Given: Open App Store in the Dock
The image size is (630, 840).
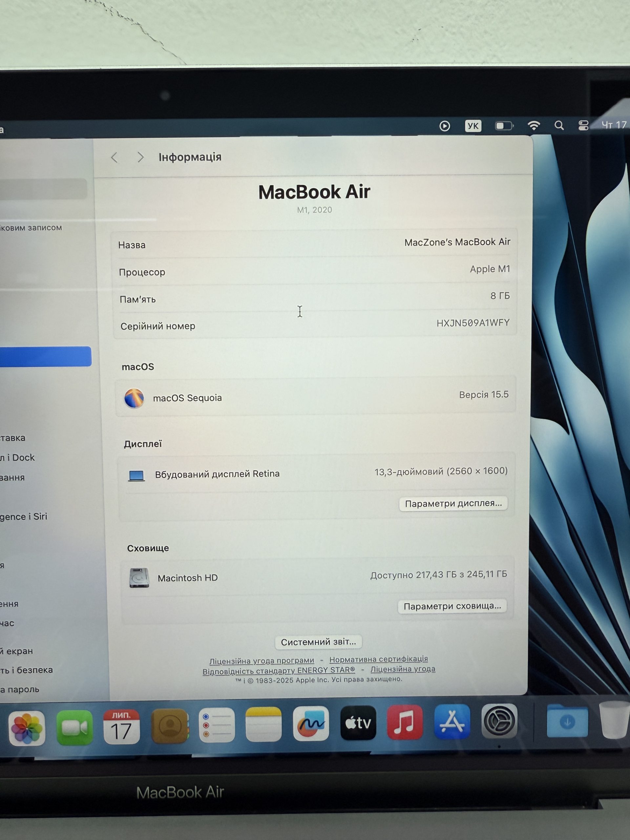Looking at the screenshot, I should pyautogui.click(x=452, y=721).
